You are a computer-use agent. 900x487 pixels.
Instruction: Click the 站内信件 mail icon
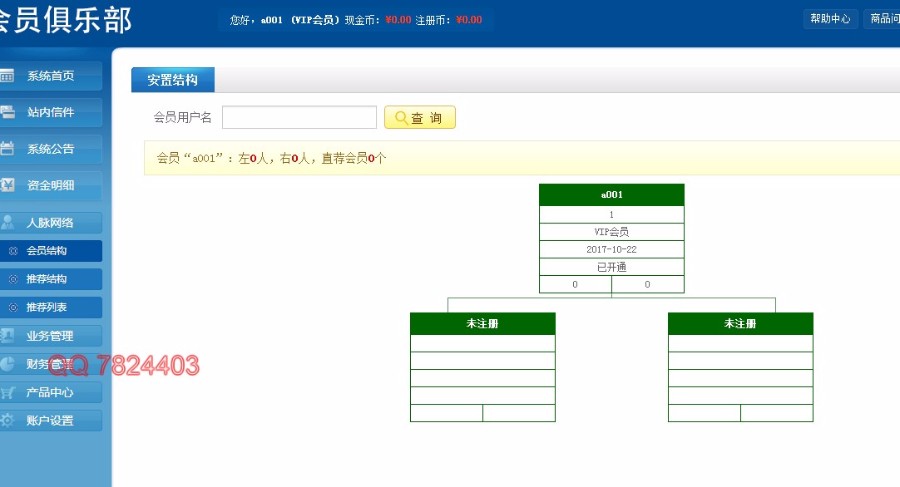[x=8, y=112]
